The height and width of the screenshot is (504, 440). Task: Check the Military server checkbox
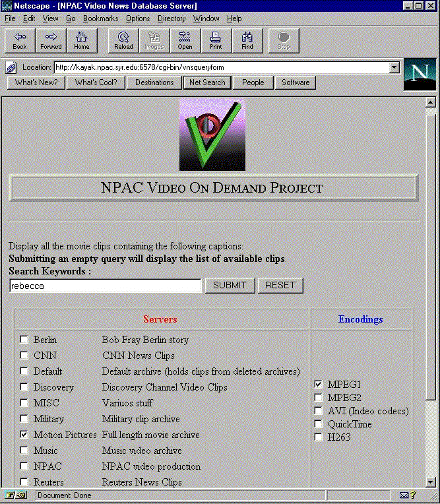coord(24,418)
